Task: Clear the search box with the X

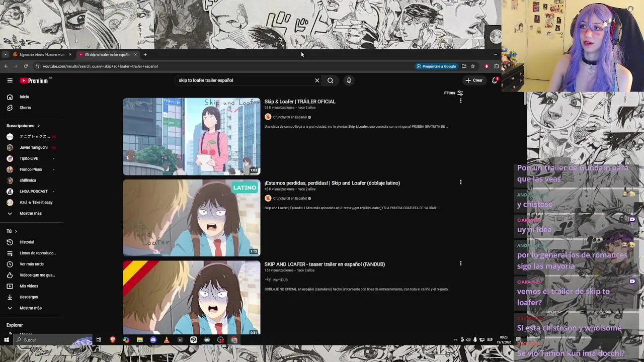Action: click(317, 80)
